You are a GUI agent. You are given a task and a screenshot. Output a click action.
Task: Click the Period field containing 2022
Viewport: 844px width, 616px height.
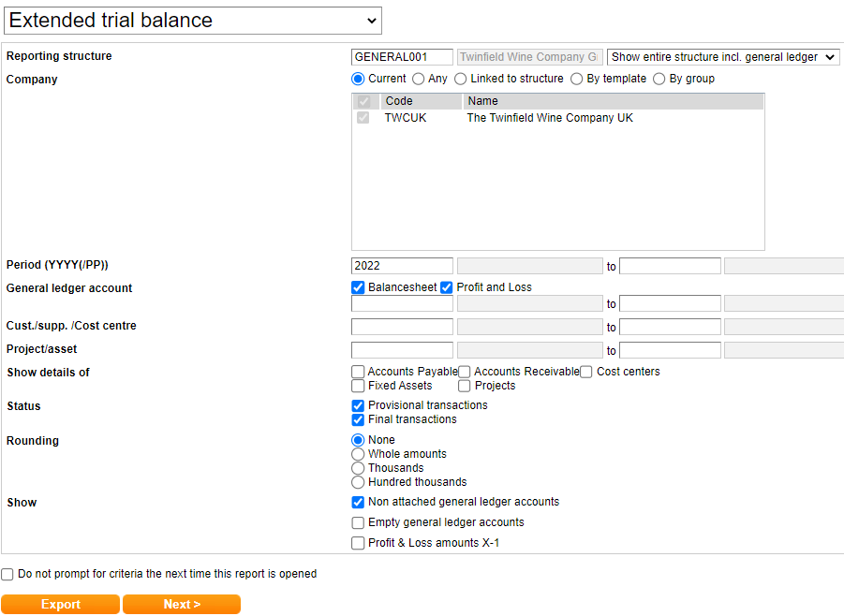402,266
